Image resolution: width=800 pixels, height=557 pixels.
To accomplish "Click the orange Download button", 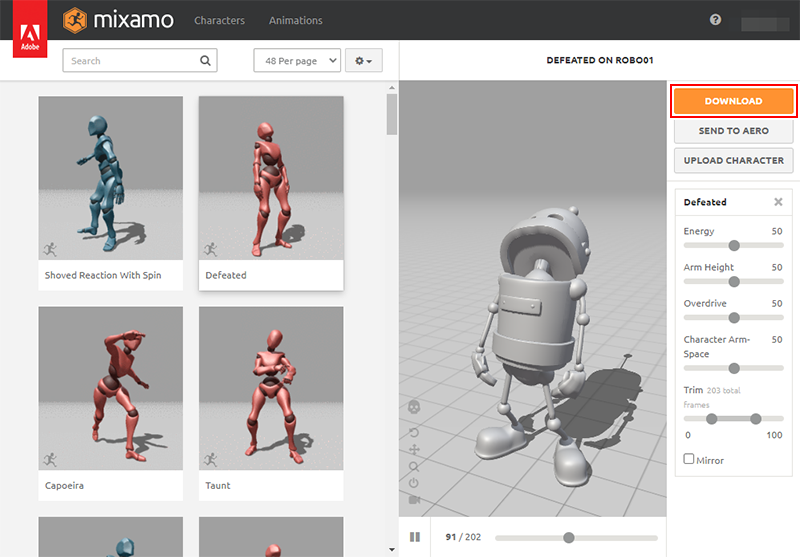I will (x=733, y=101).
